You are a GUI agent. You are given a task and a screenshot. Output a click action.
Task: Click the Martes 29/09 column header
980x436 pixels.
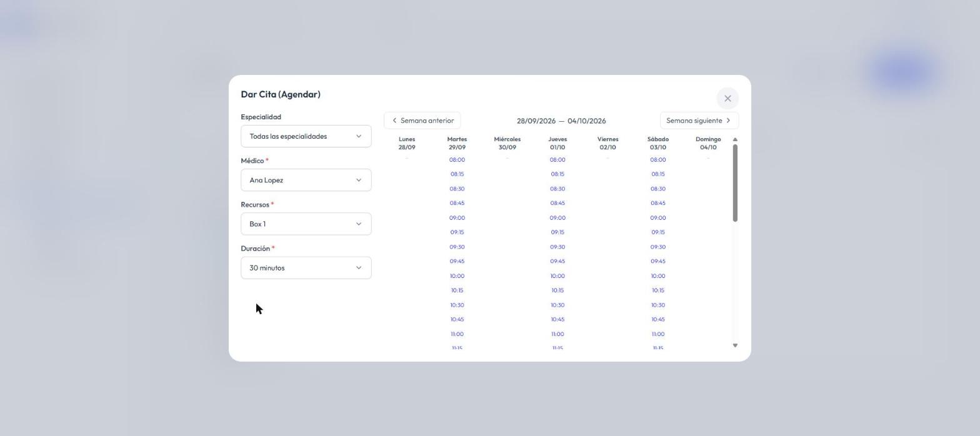coord(457,143)
